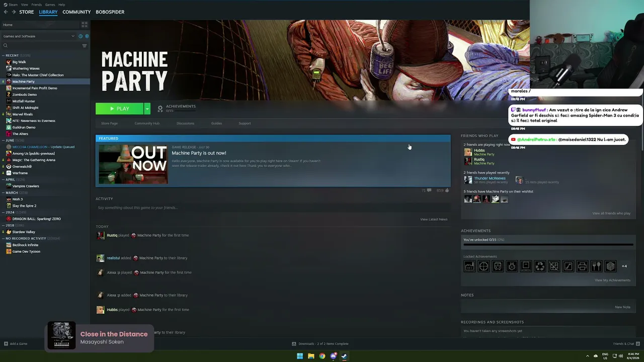Screen dimensions: 644x362
Task: Select Slay the Spire 2 in library
Action: pos(24,206)
